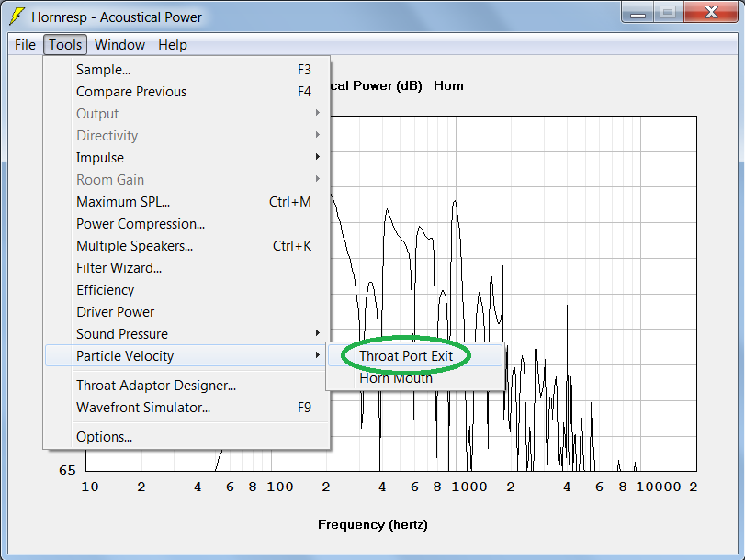The image size is (745, 560).
Task: Select Power Compression... entry
Action: pyautogui.click(x=187, y=224)
